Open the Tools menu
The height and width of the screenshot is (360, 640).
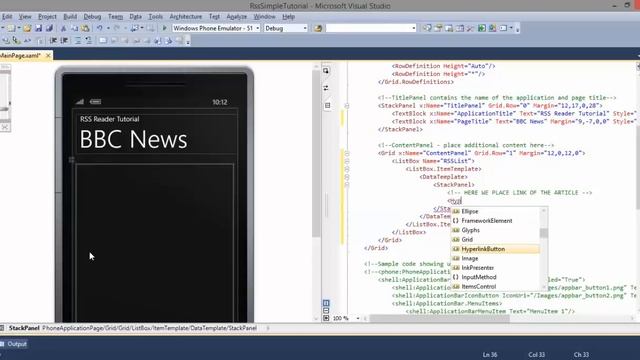[156, 17]
